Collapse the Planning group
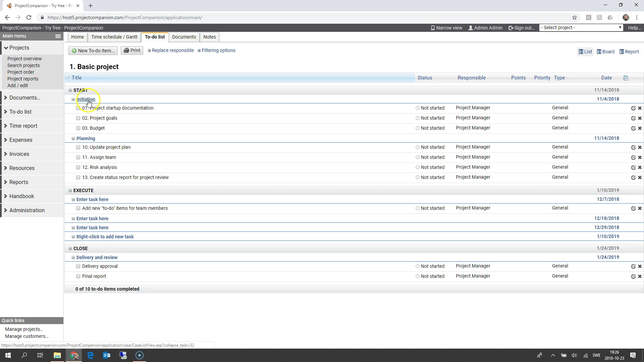Image resolution: width=644 pixels, height=362 pixels. pyautogui.click(x=73, y=138)
